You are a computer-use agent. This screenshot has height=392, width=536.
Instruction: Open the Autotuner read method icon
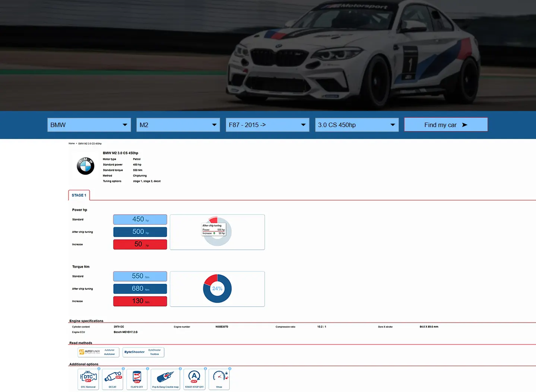(98, 352)
